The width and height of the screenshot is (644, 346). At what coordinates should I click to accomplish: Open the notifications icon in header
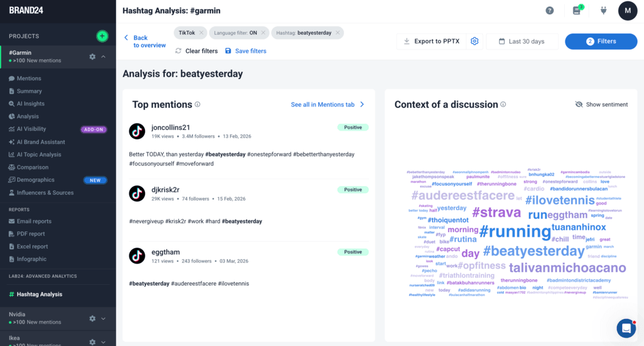[x=576, y=10]
